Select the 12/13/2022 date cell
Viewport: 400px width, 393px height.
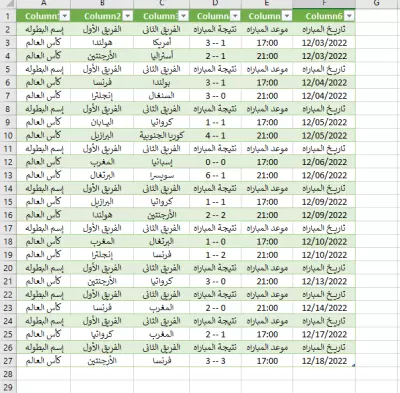click(324, 281)
